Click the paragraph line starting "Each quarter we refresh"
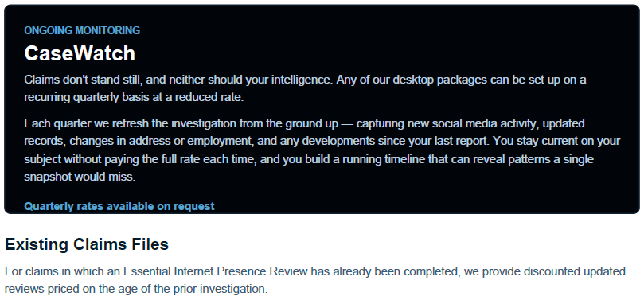Image resolution: width=644 pixels, height=300 pixels. click(x=304, y=123)
